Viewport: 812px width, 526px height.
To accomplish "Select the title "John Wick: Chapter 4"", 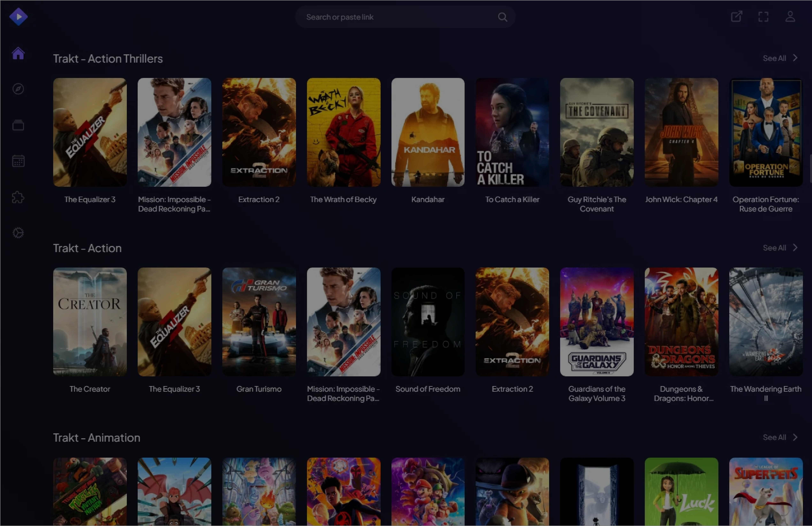I will click(681, 200).
